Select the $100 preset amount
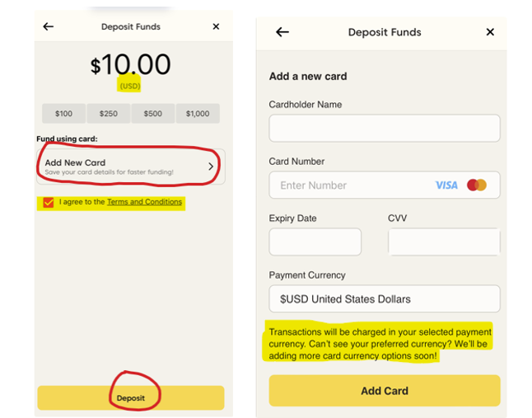The height and width of the screenshot is (418, 532). 63,114
